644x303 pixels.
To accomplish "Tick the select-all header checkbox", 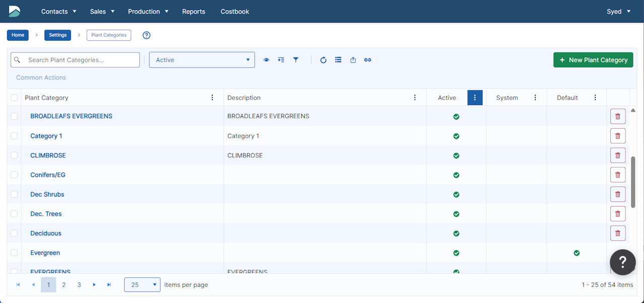I will click(14, 98).
